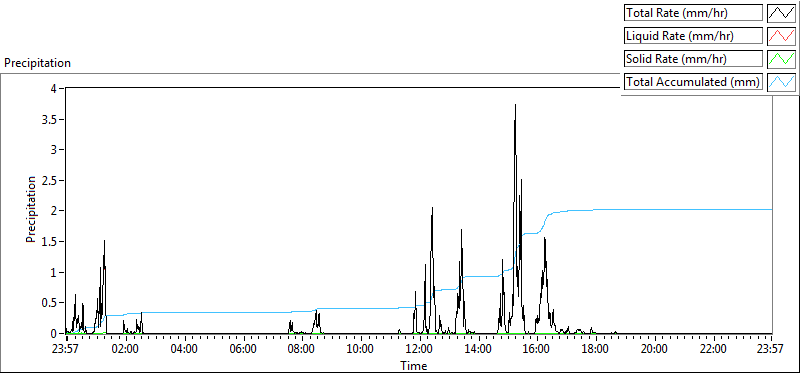
Task: Click the y-axis value 3
Action: point(54,150)
